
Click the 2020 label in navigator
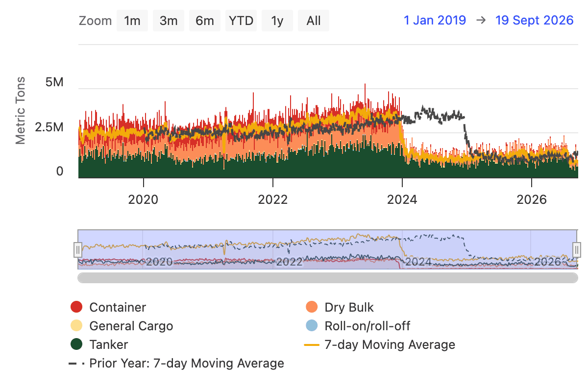(x=159, y=262)
